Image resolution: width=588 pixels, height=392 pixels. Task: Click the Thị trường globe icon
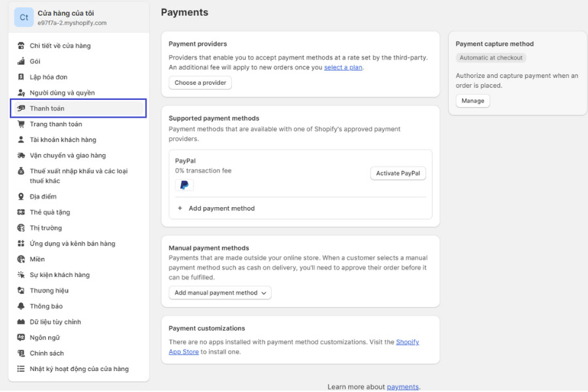20,227
